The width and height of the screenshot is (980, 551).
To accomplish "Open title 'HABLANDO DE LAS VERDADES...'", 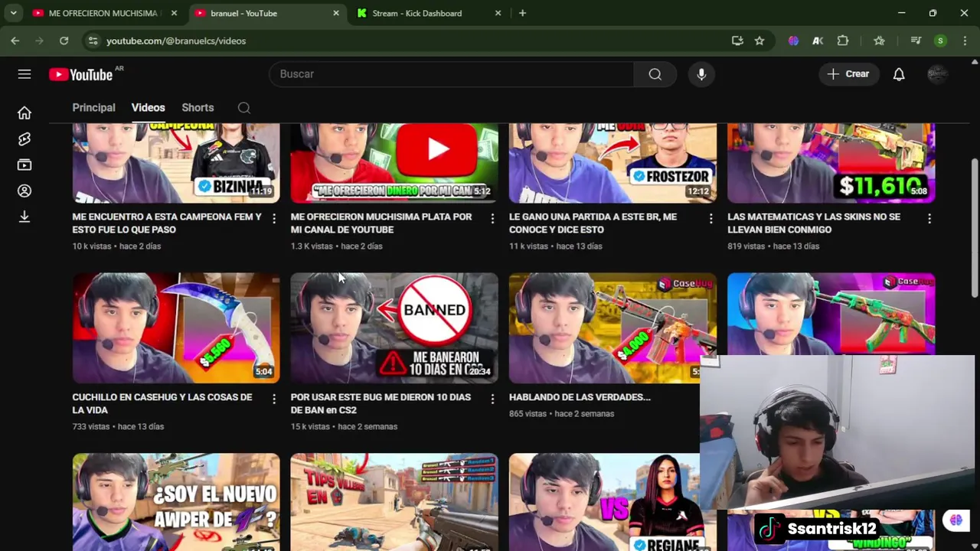I will 580,397.
